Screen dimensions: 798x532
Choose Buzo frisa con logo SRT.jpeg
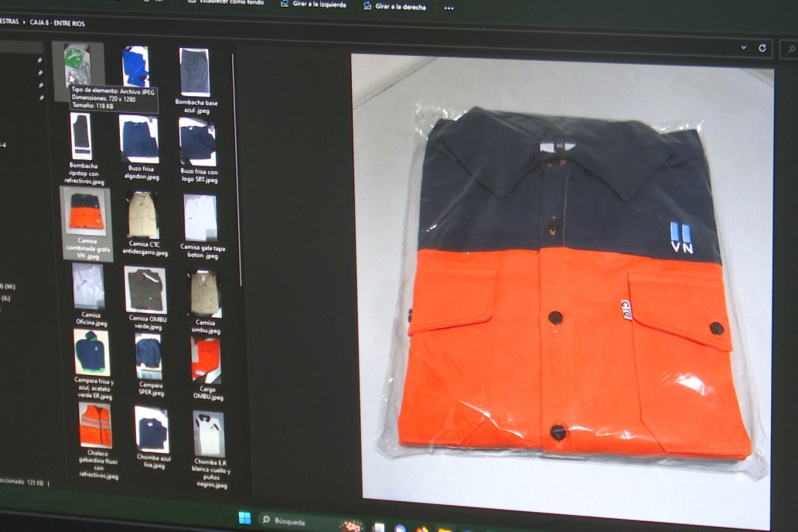[198, 150]
